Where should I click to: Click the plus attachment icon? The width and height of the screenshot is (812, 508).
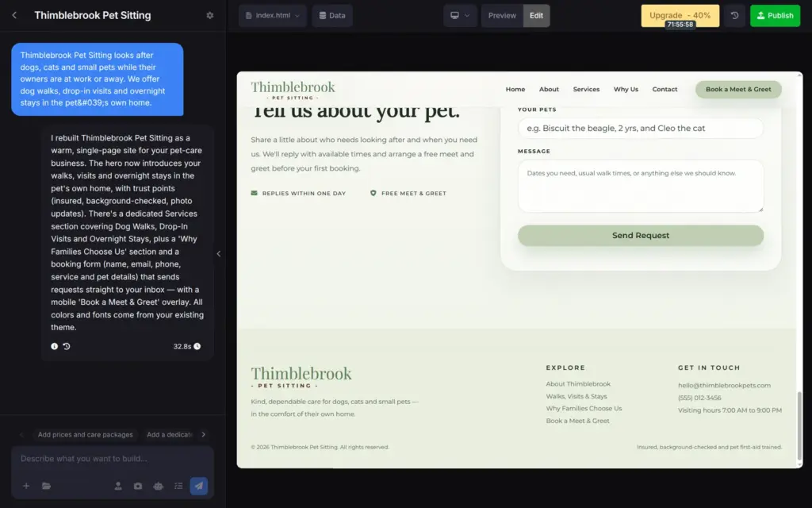[x=26, y=486]
